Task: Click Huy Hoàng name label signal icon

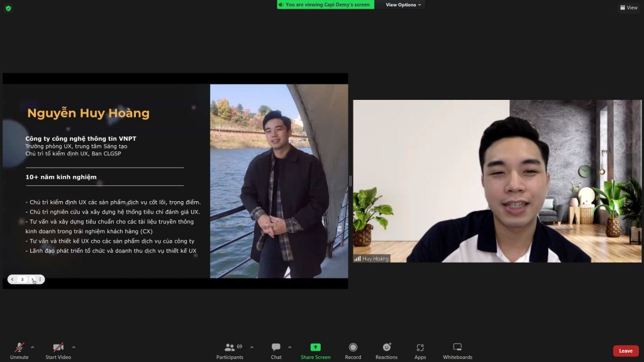Action: tap(357, 258)
